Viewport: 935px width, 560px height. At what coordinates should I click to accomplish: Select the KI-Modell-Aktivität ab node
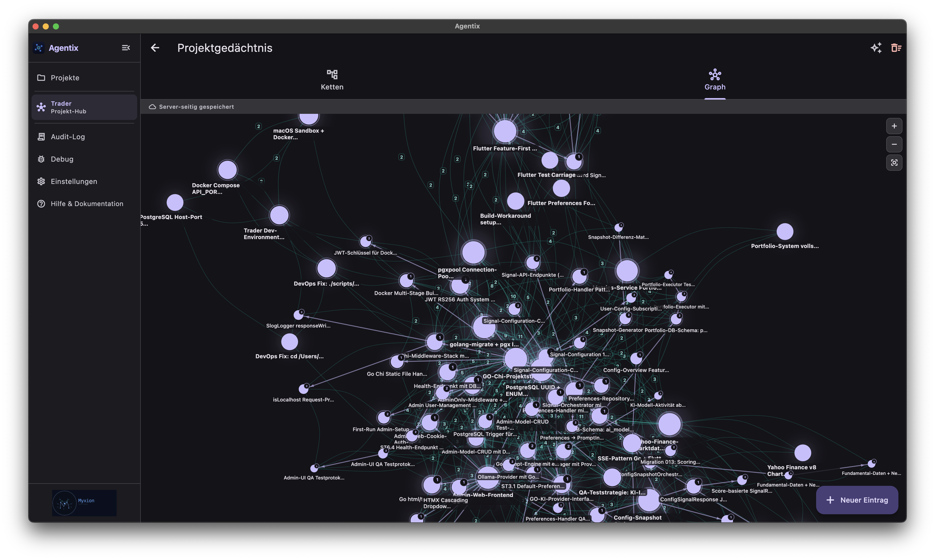pyautogui.click(x=658, y=395)
